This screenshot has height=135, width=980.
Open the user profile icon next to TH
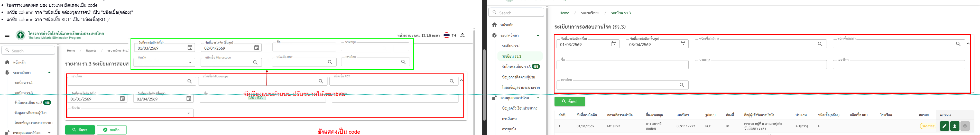462,35
